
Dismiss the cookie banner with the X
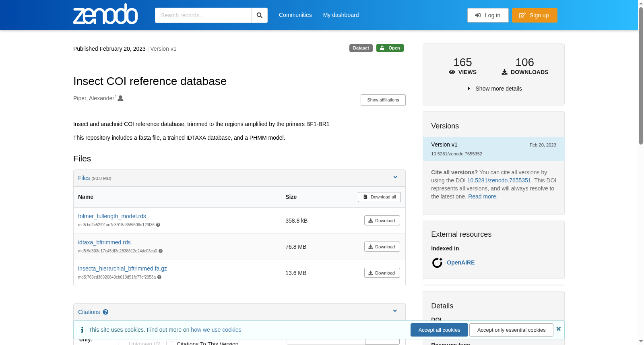click(x=559, y=329)
